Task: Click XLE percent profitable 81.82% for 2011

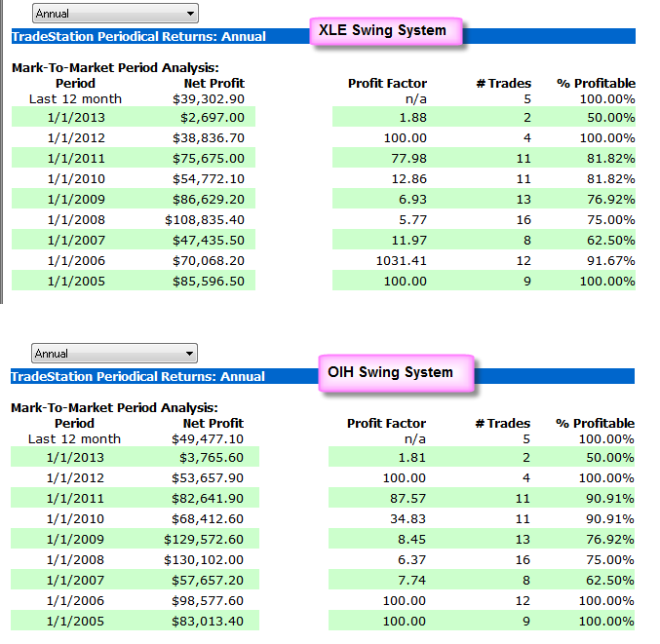Action: [x=610, y=159]
